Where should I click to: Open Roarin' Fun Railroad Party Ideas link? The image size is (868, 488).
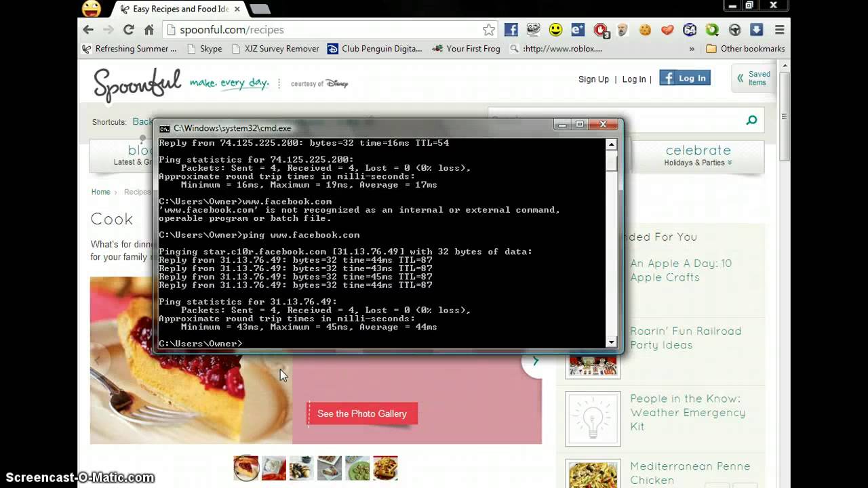coord(686,338)
